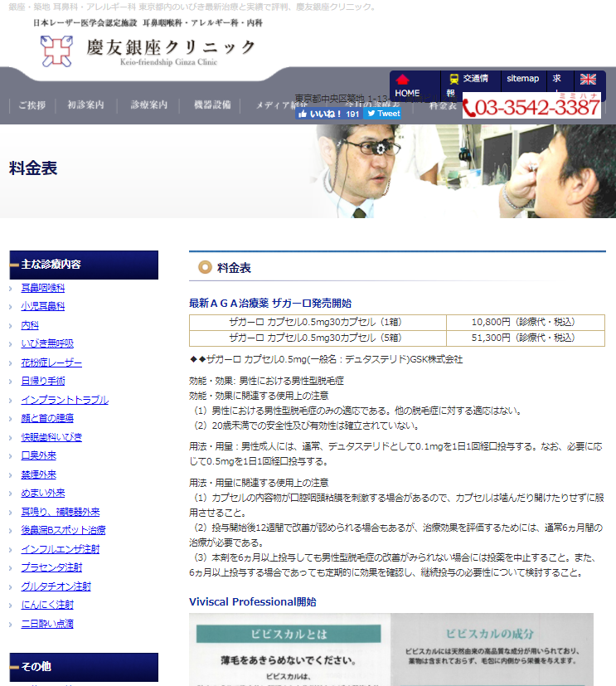Open the 後鼻漏Bスポット治療 sidebar link
The height and width of the screenshot is (686, 616).
pos(63,530)
